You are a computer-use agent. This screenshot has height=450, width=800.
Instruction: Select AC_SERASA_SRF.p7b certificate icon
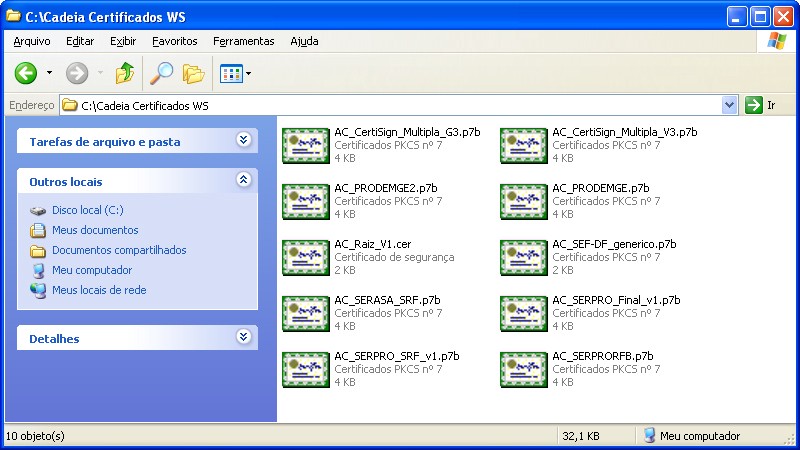[306, 314]
